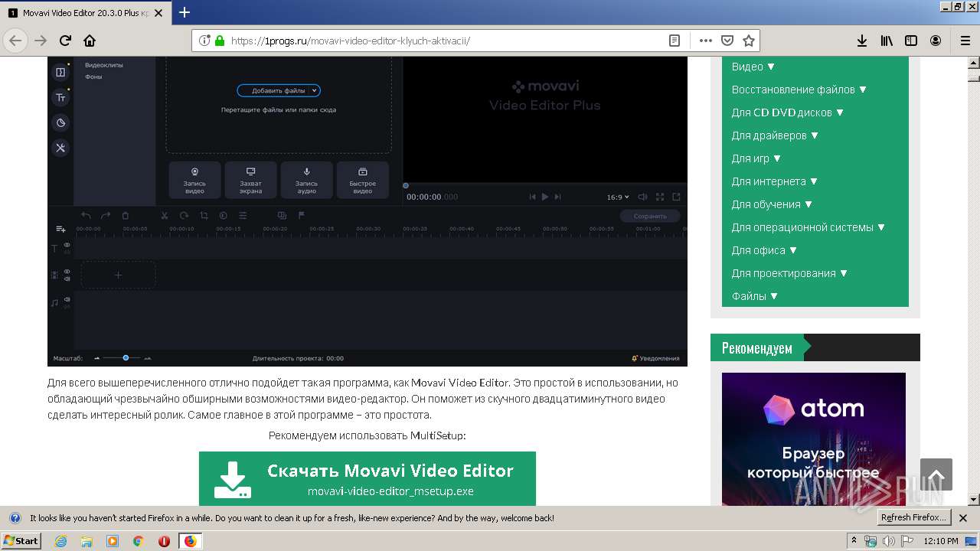Show hidden system tray icons
This screenshot has height=551, width=980.
(x=854, y=541)
